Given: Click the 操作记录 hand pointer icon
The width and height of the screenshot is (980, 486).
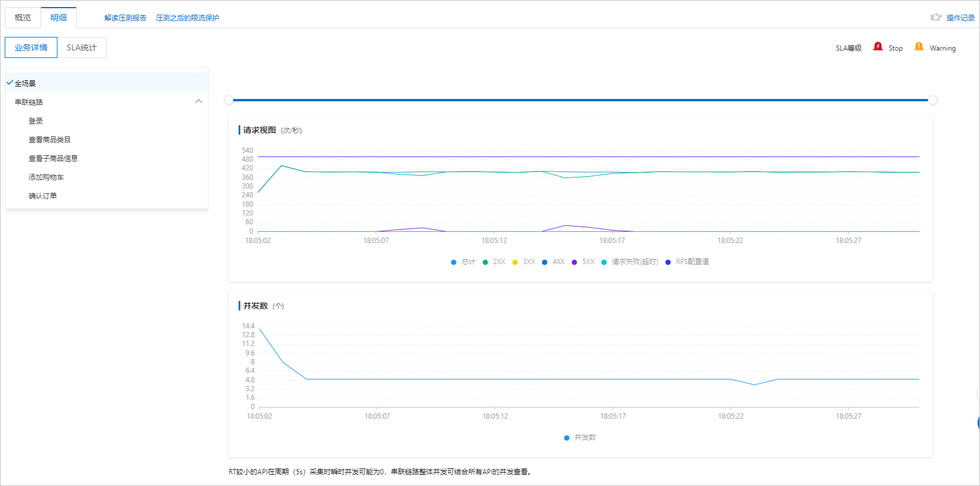Looking at the screenshot, I should click(x=936, y=18).
